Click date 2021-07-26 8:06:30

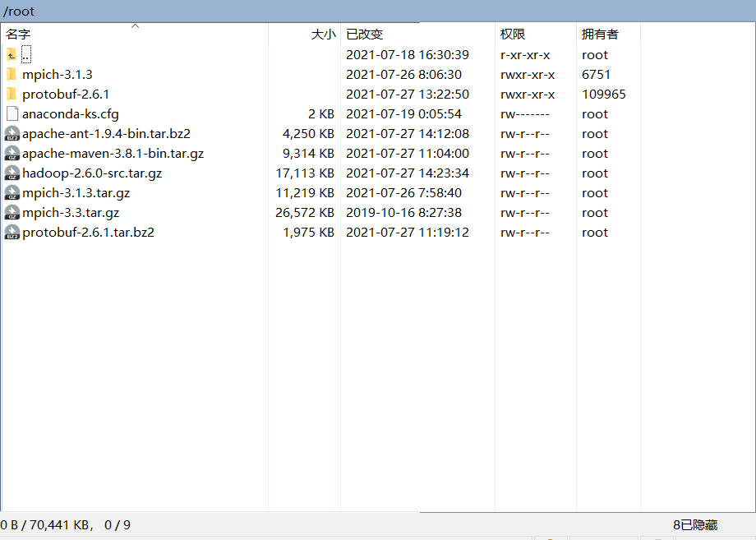pos(404,75)
